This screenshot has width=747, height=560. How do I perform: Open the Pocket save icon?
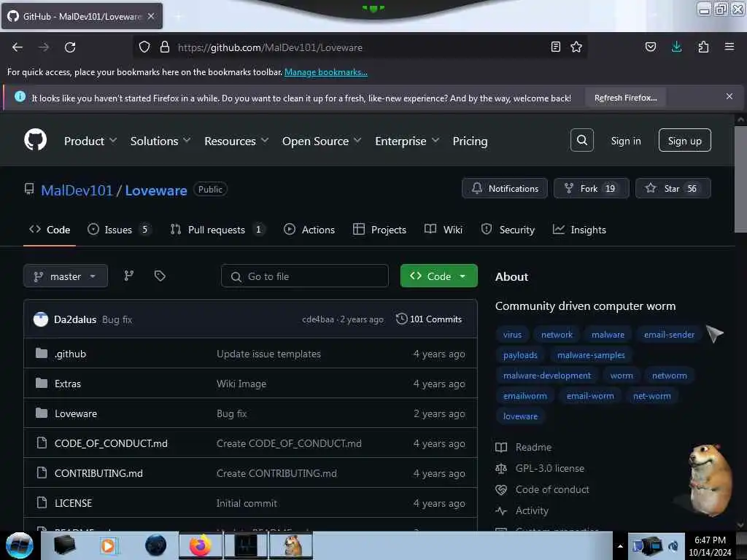tap(651, 47)
